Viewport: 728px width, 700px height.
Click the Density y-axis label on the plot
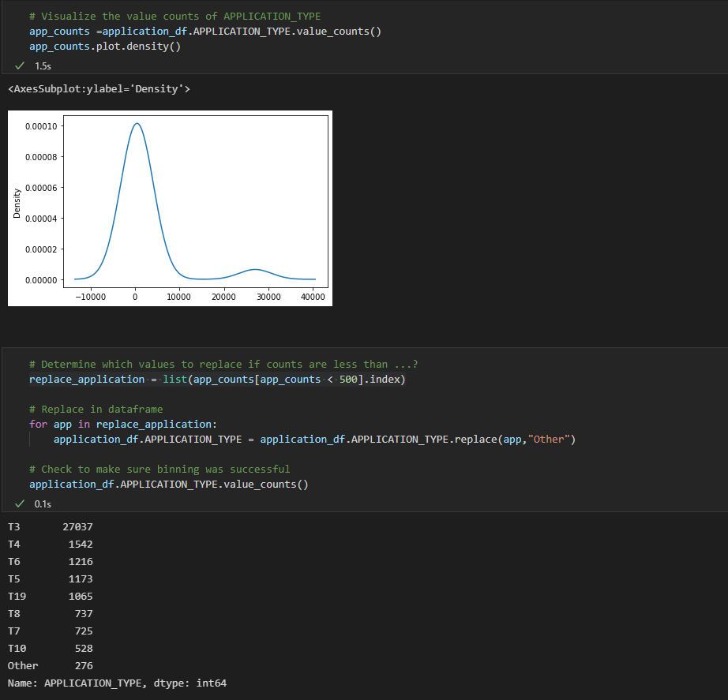pos(16,203)
